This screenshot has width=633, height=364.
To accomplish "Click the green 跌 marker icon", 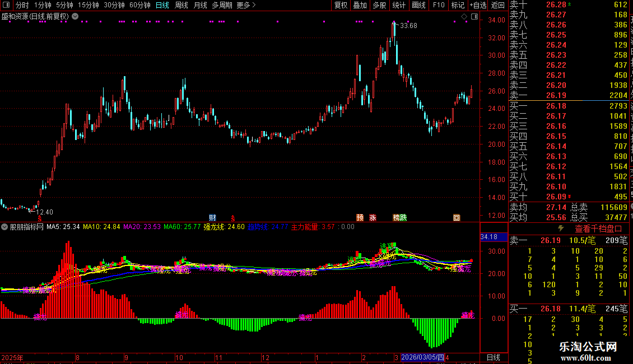I will (403, 217).
